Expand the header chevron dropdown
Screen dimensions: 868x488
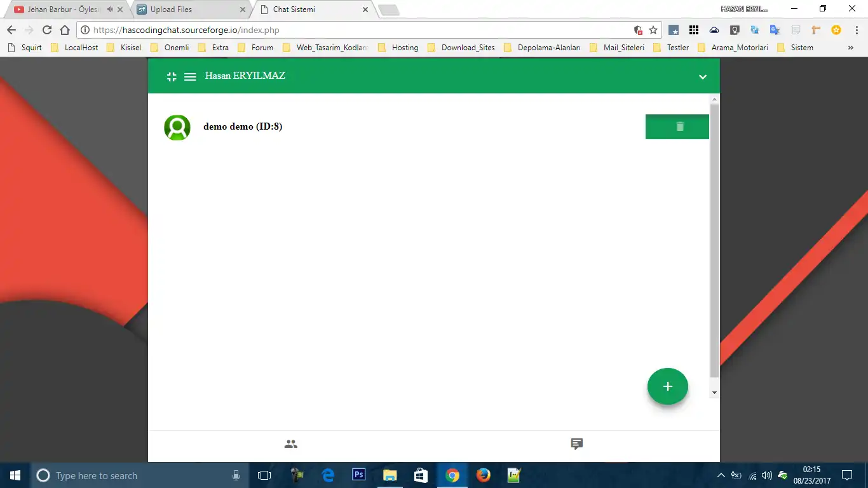(703, 77)
